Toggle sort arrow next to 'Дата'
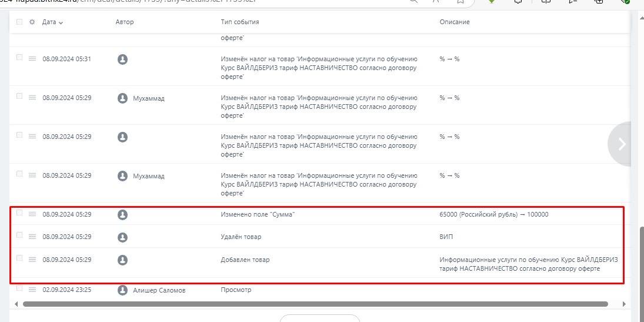This screenshot has height=322, width=644. click(x=61, y=23)
